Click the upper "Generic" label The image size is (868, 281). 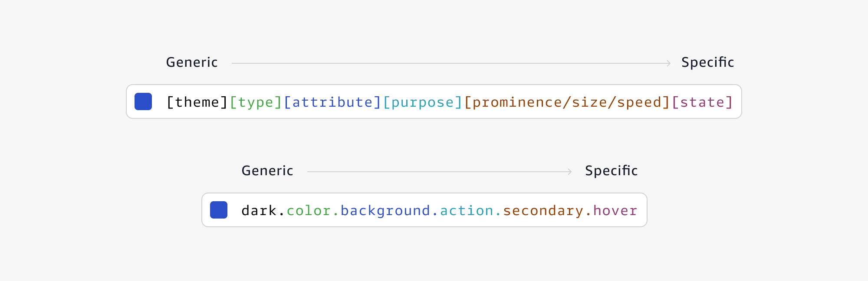pos(192,62)
